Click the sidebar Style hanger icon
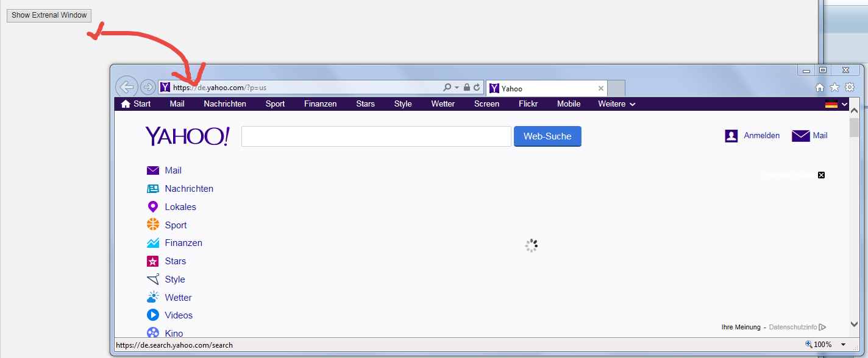Viewport: 868px width, 358px height. [x=153, y=279]
